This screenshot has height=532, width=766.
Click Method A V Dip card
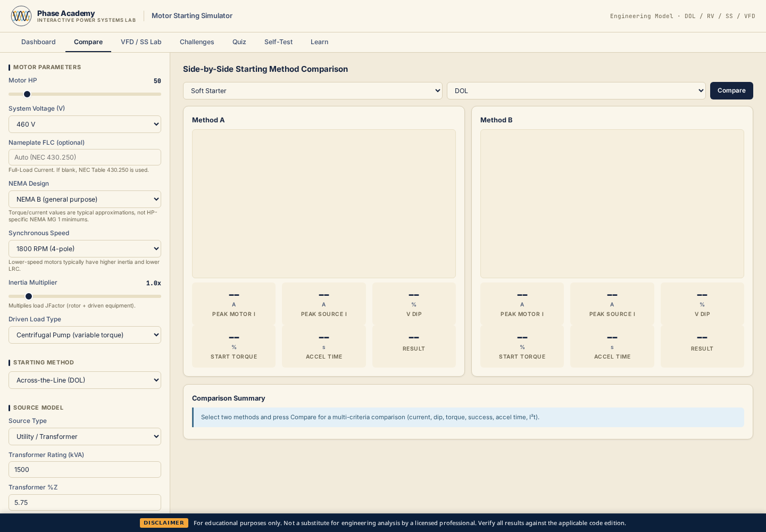point(414,304)
